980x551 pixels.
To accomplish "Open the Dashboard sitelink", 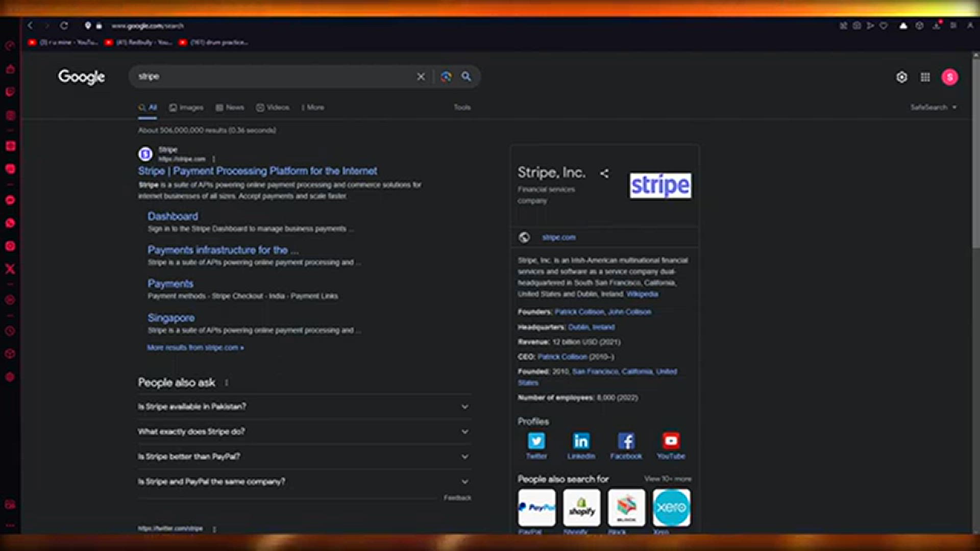I will tap(173, 216).
